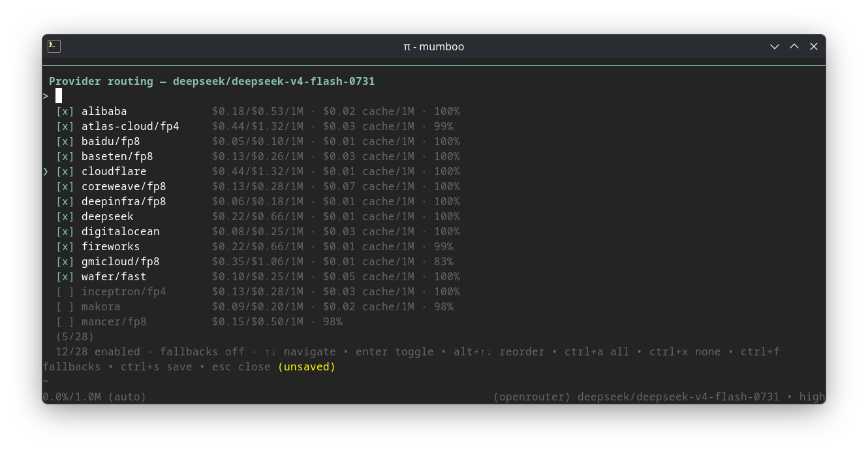Toggle the cloudflare provider checkbox
This screenshot has width=868, height=454.
click(65, 171)
